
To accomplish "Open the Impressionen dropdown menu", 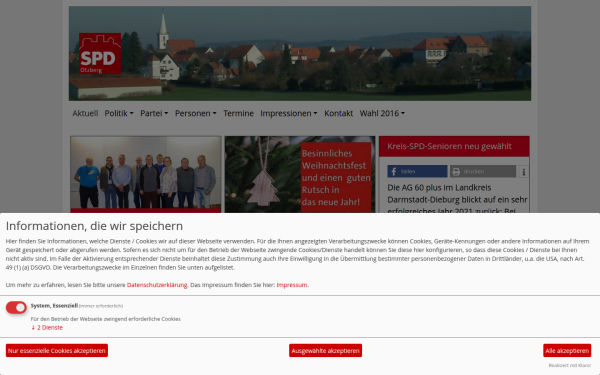I will point(289,113).
